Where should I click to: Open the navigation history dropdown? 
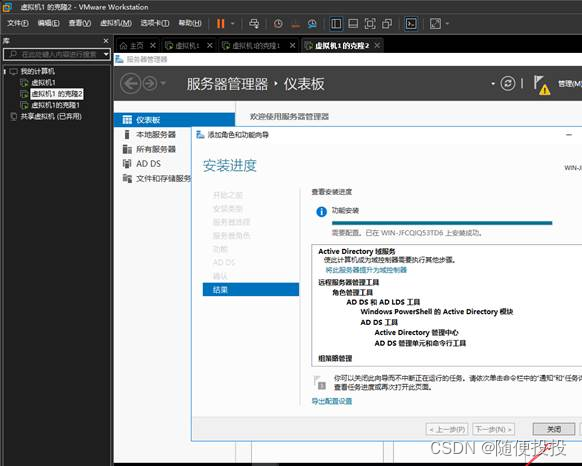[x=163, y=84]
